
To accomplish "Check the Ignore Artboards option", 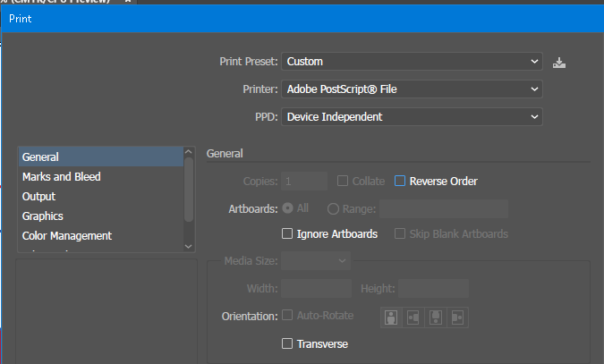I will coord(287,234).
